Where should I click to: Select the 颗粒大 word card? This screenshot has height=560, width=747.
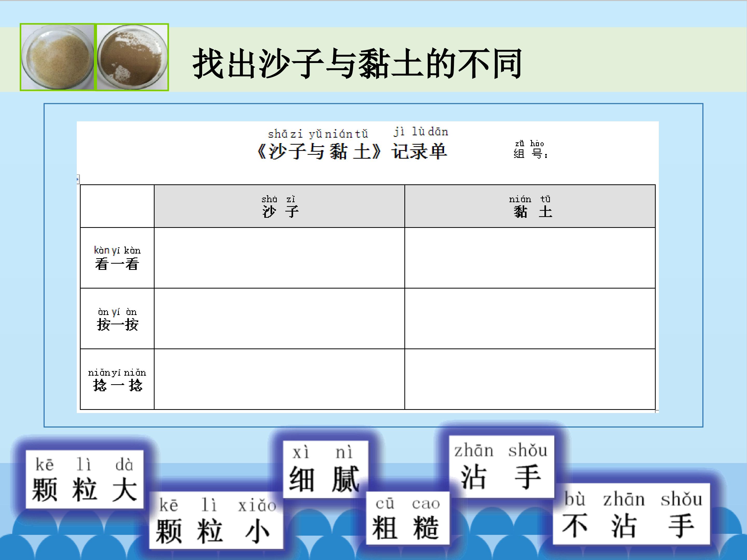coord(84,479)
